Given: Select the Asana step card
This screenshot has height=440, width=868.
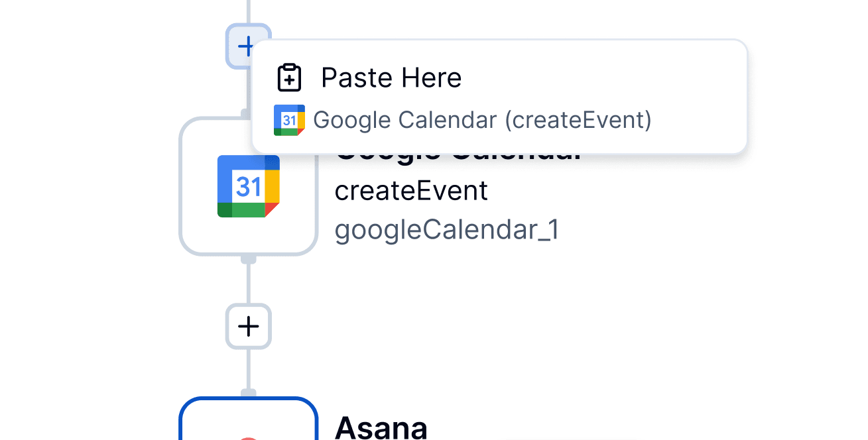Looking at the screenshot, I should (248, 424).
